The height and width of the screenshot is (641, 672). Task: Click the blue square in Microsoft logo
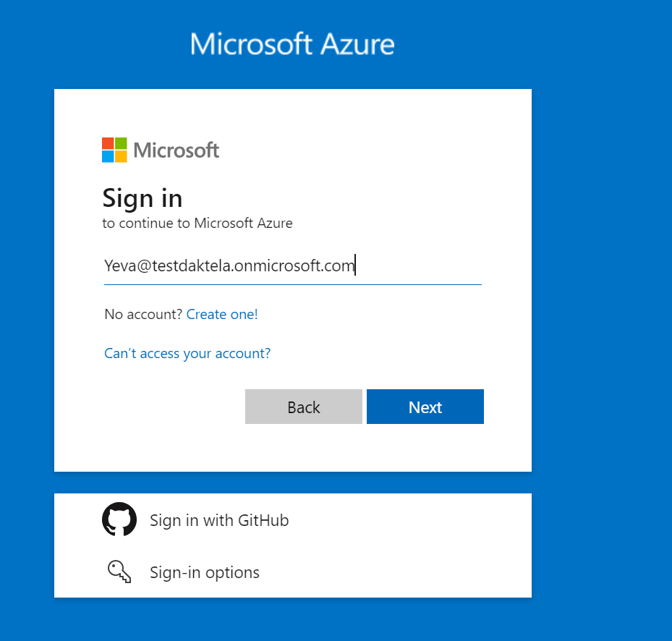pyautogui.click(x=108, y=156)
